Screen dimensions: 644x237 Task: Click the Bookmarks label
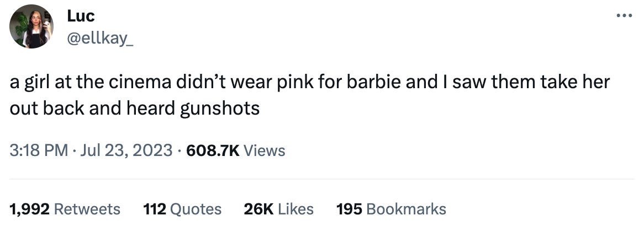coord(406,209)
